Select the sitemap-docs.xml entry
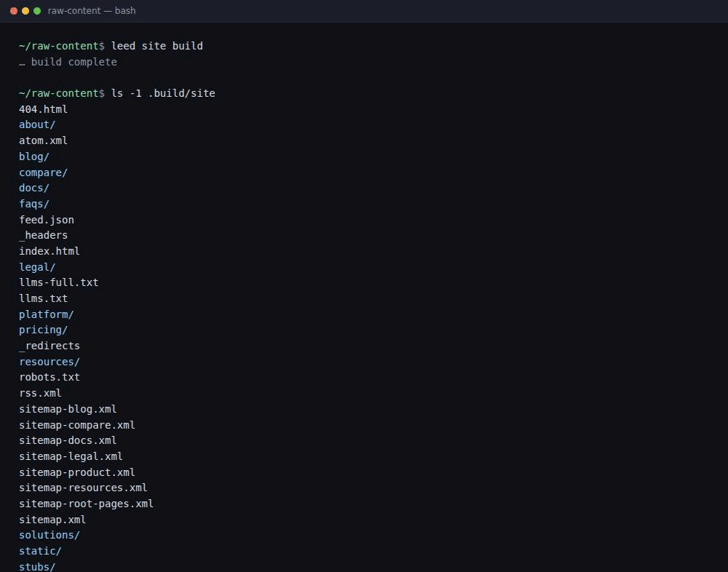728x572 pixels. coord(68,440)
